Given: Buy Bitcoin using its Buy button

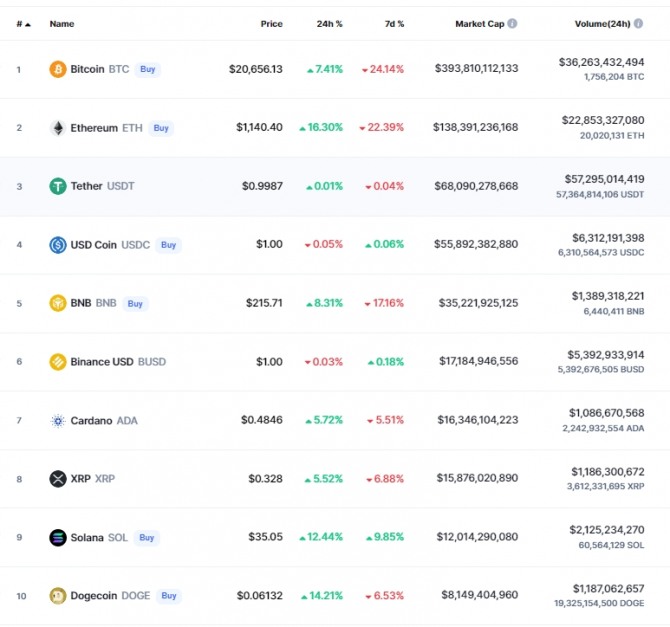Looking at the screenshot, I should (x=148, y=69).
